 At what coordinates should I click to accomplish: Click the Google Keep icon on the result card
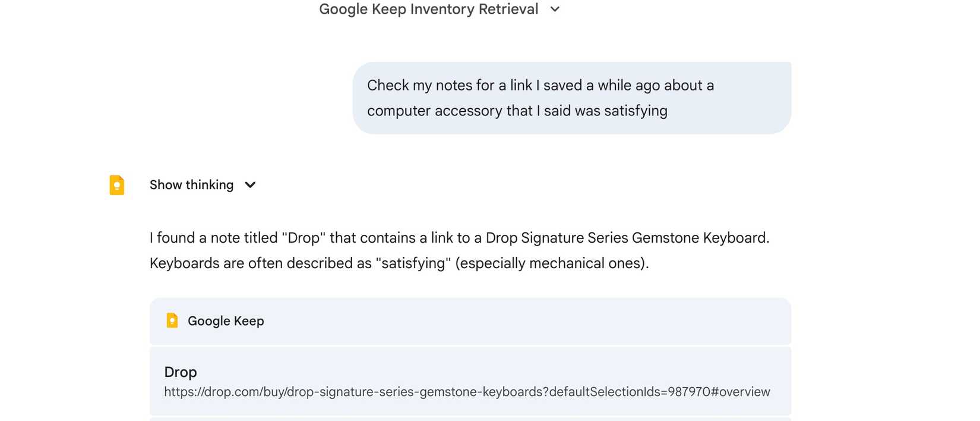[x=172, y=321]
